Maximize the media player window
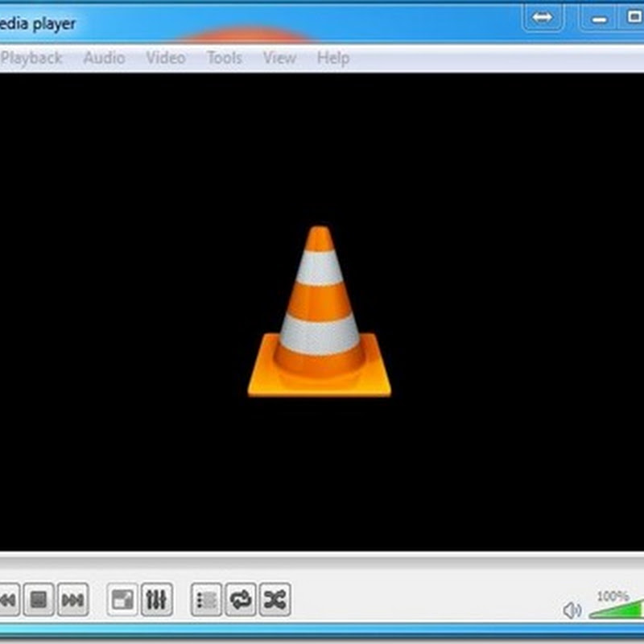The image size is (644, 644). click(x=634, y=17)
